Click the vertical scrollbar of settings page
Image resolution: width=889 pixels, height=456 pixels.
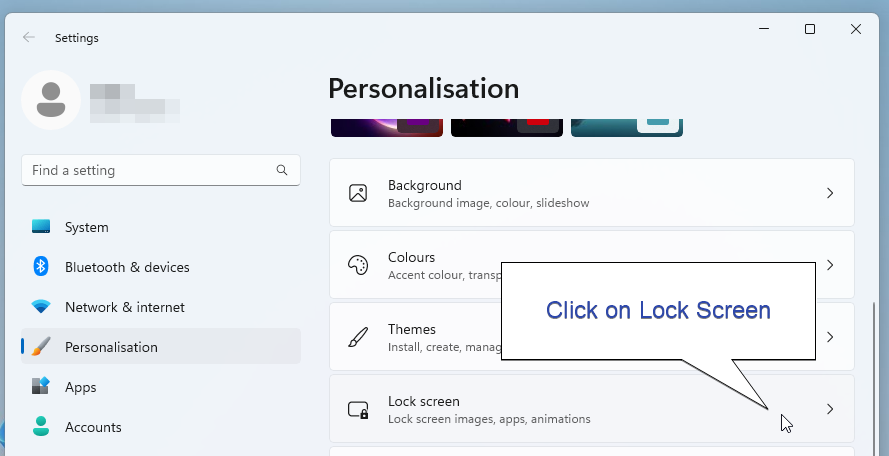874,377
